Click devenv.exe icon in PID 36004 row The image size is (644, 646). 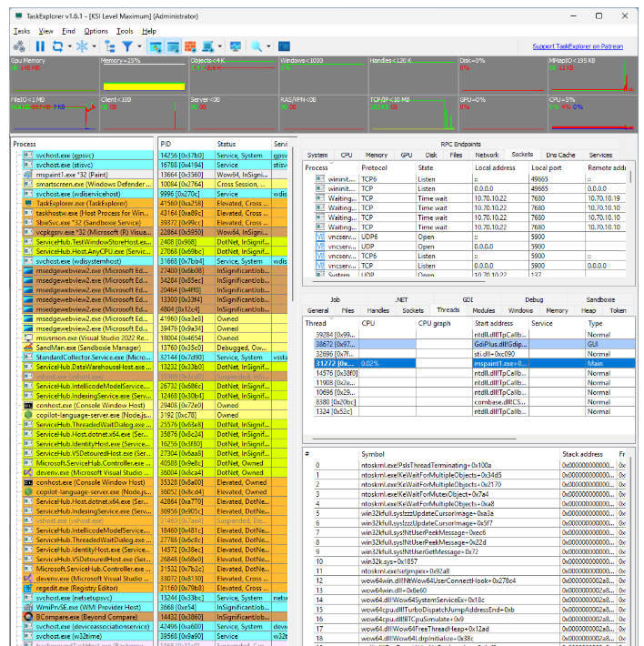click(x=28, y=472)
